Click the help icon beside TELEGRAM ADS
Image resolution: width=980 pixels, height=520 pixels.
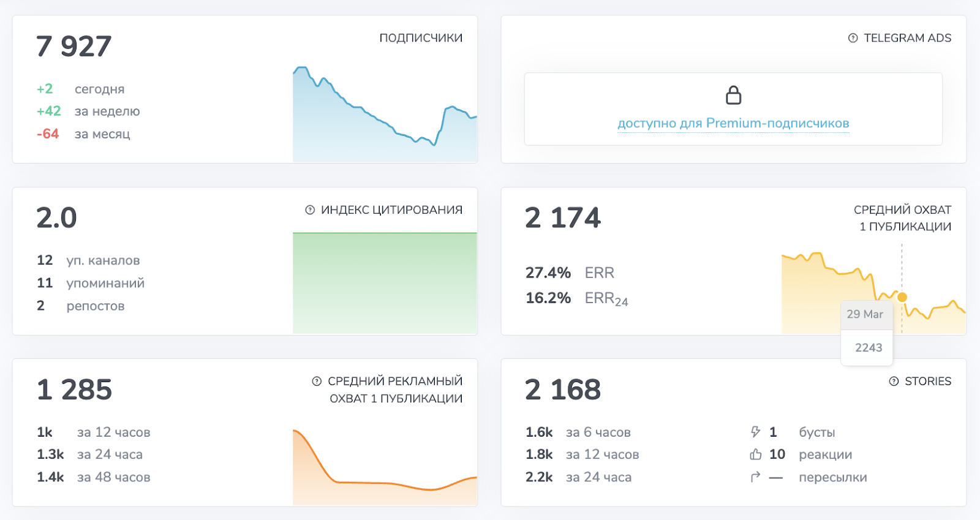click(x=853, y=38)
